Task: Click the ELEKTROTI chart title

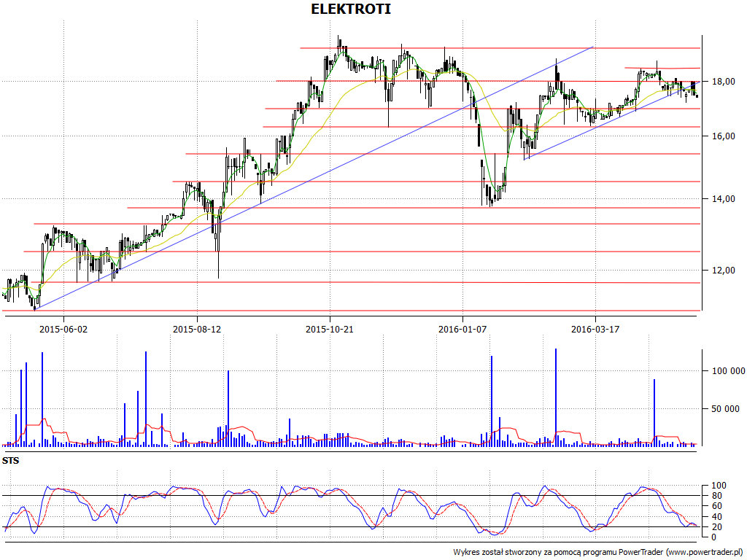Action: (351, 9)
